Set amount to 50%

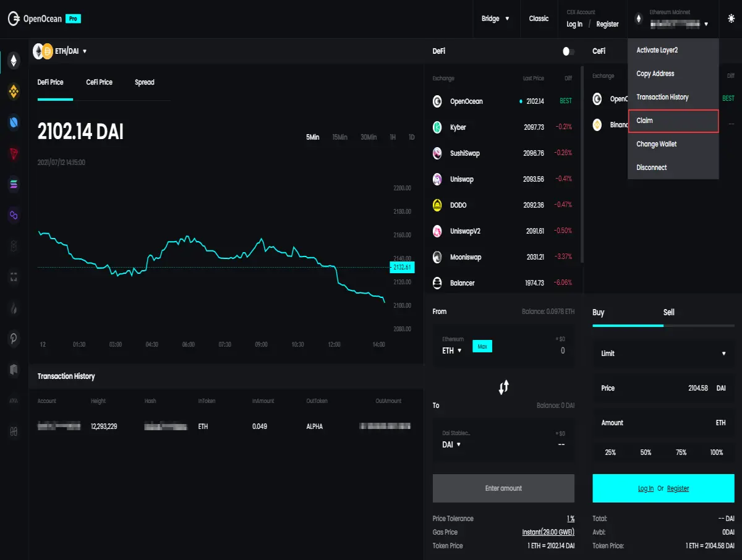click(646, 452)
